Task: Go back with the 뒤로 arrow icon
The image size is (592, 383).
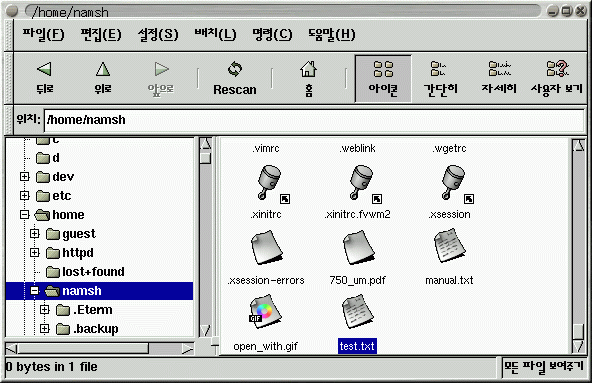Action: tap(45, 69)
